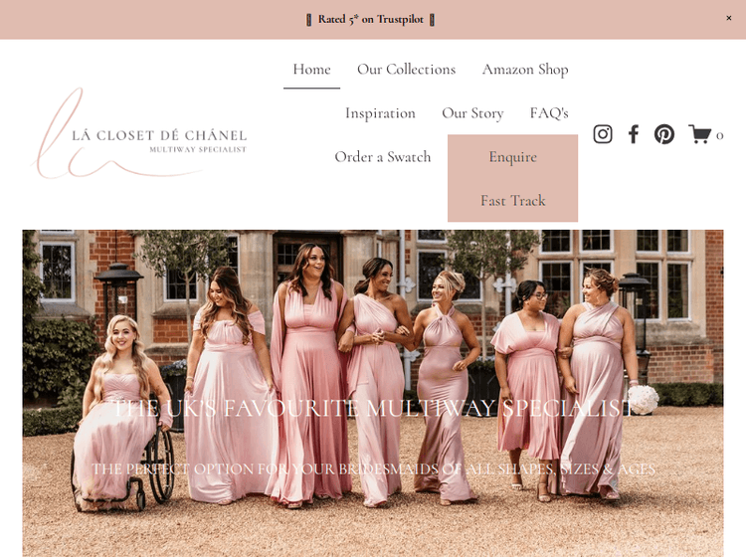The image size is (746, 560).
Task: Select Order a Swatch link
Action: (x=383, y=157)
